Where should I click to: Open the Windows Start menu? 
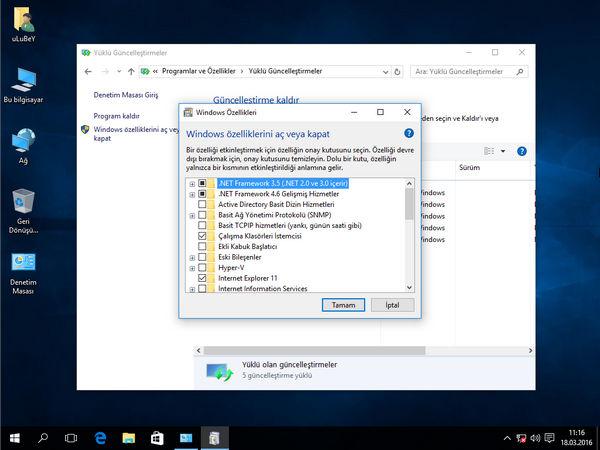tap(15, 439)
